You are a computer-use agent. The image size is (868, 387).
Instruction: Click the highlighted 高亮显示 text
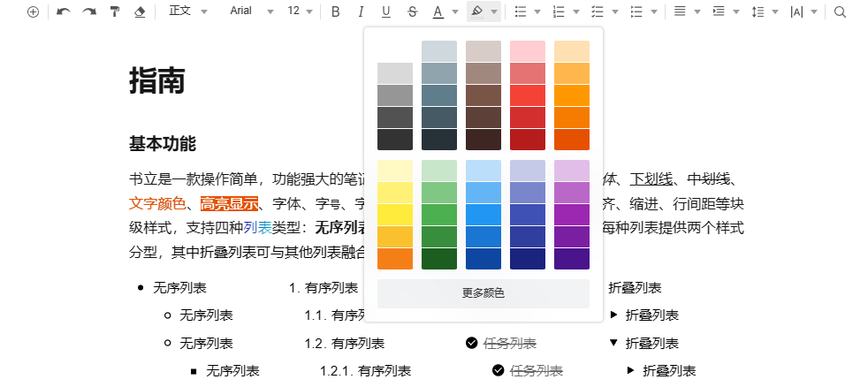tap(230, 204)
